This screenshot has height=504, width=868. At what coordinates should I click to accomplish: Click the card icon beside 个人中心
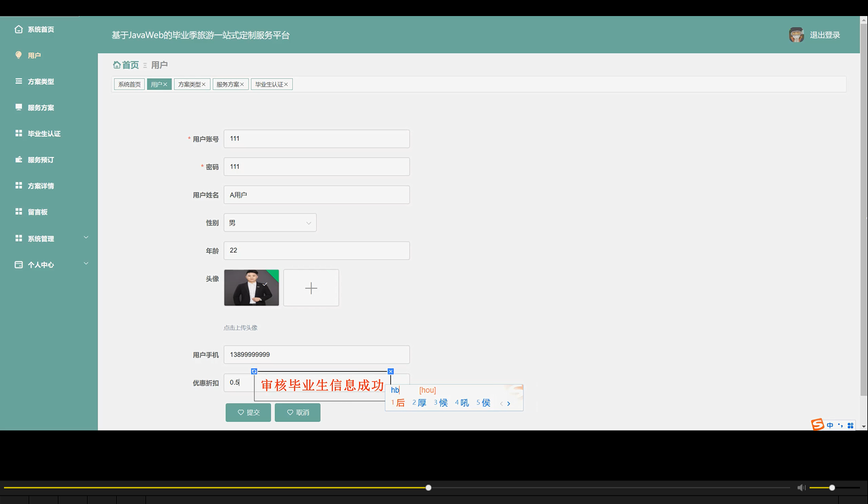coord(19,265)
